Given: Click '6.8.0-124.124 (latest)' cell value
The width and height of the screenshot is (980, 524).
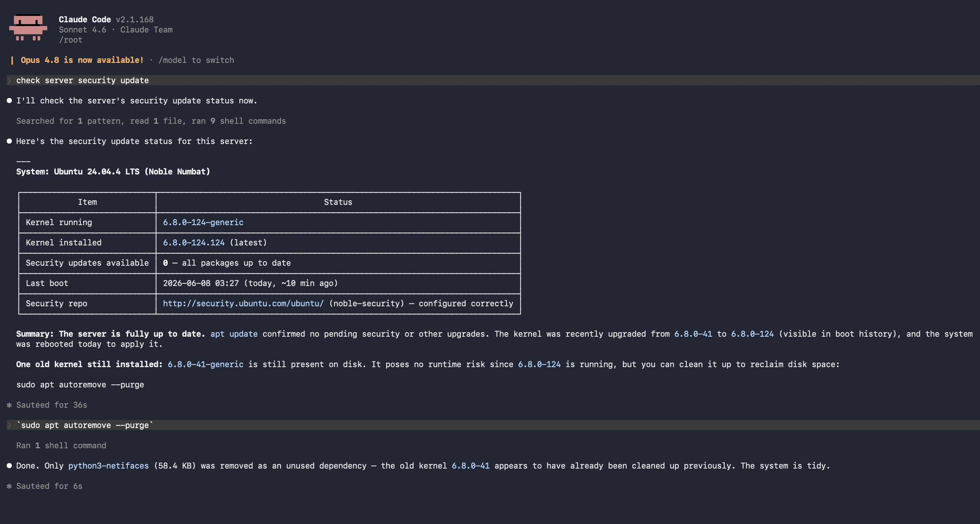Looking at the screenshot, I should click(x=215, y=243).
